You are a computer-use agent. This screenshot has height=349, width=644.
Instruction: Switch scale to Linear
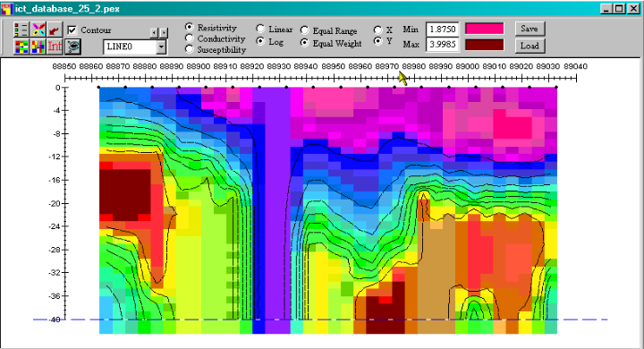tap(260, 29)
